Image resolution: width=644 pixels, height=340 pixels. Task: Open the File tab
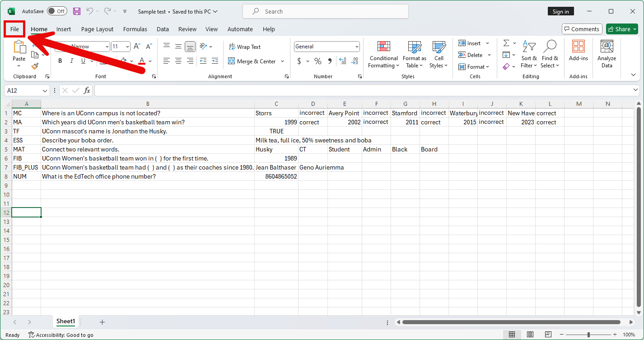[x=14, y=29]
